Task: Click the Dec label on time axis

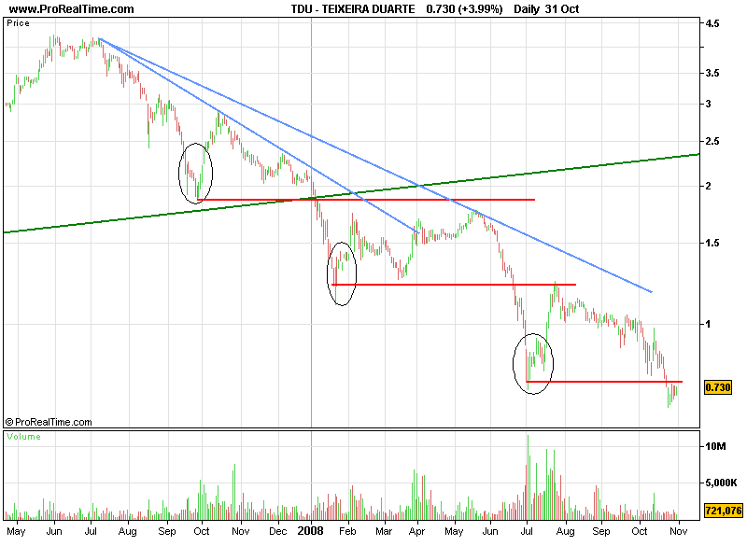Action: pyautogui.click(x=277, y=531)
